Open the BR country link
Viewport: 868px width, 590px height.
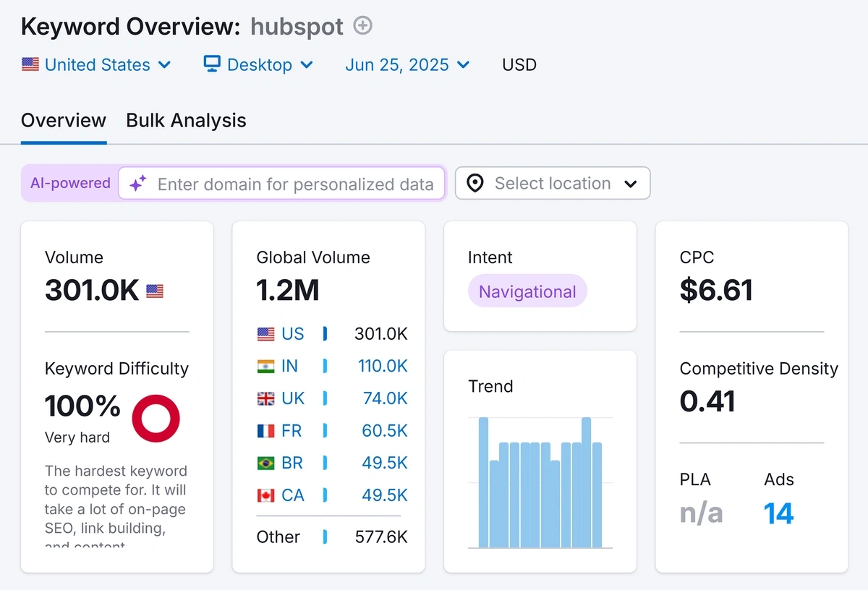(292, 463)
